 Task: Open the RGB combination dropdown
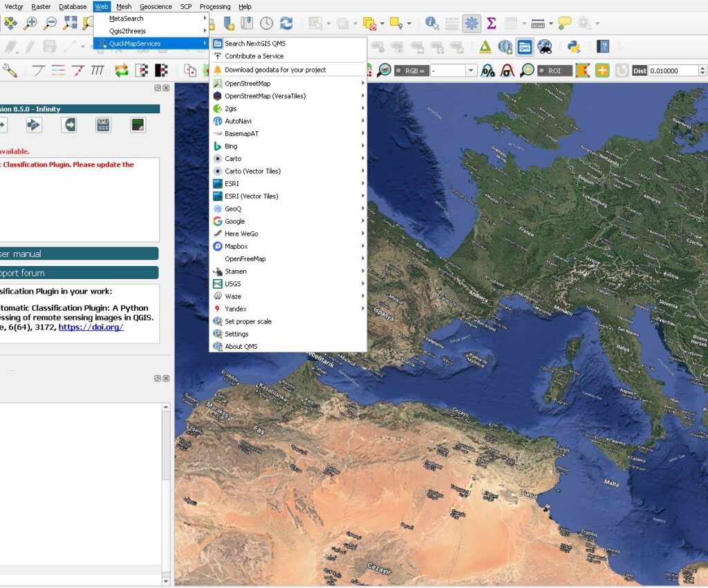[x=471, y=71]
